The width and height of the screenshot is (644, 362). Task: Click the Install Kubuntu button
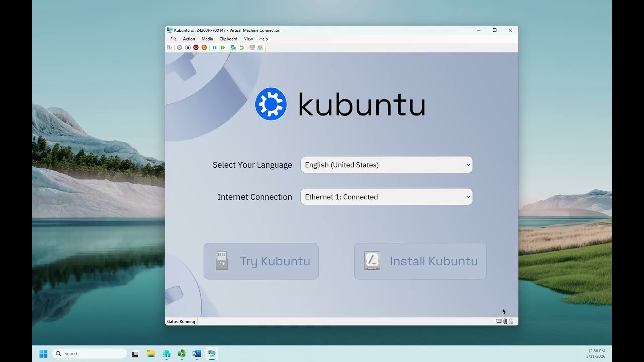420,261
